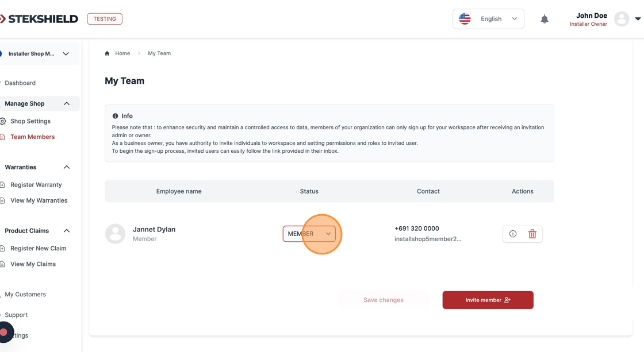Click the home icon in breadcrumb

(107, 53)
